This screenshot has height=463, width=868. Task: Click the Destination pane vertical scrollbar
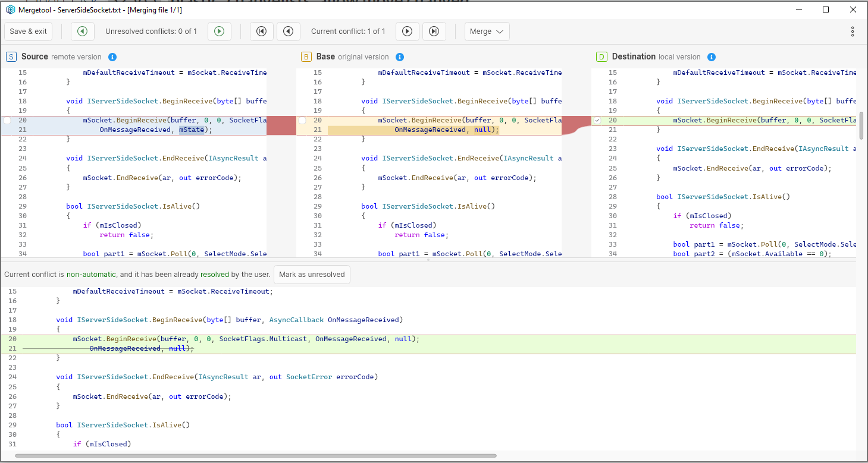pyautogui.click(x=863, y=125)
